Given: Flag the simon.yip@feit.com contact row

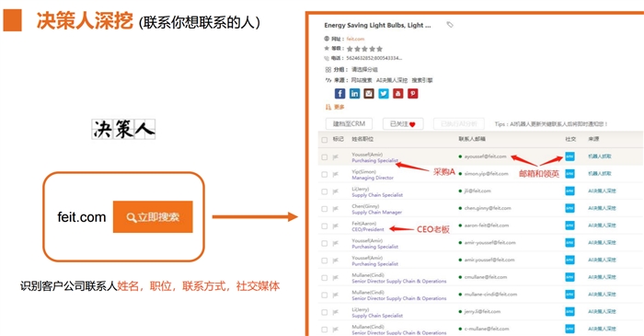Looking at the screenshot, I should pos(336,175).
